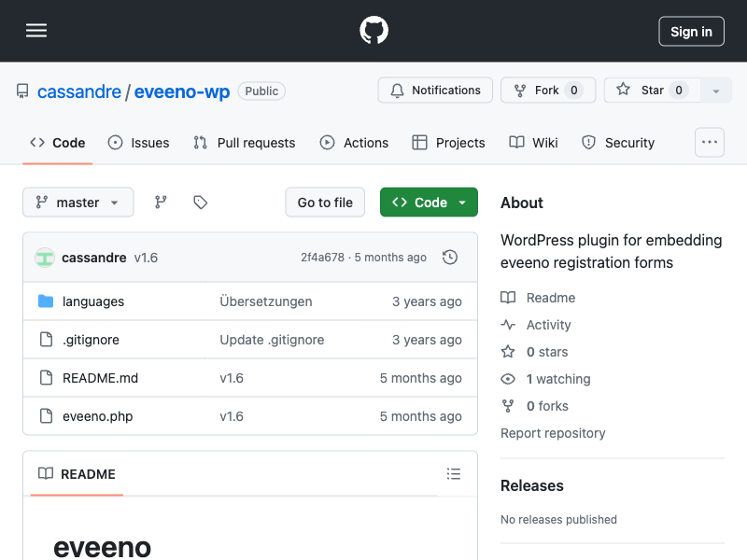This screenshot has width=747, height=560.
Task: Open the hamburger navigation menu
Action: 36,31
